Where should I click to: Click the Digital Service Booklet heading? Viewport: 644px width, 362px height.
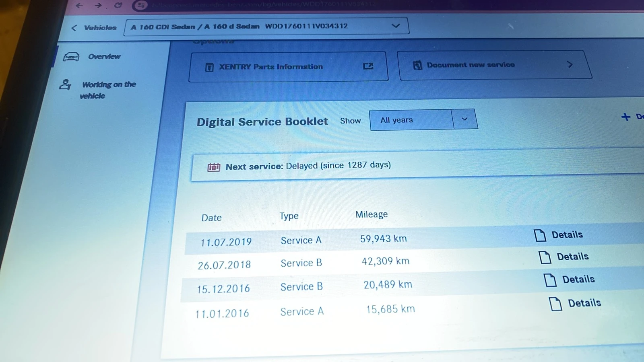click(262, 122)
